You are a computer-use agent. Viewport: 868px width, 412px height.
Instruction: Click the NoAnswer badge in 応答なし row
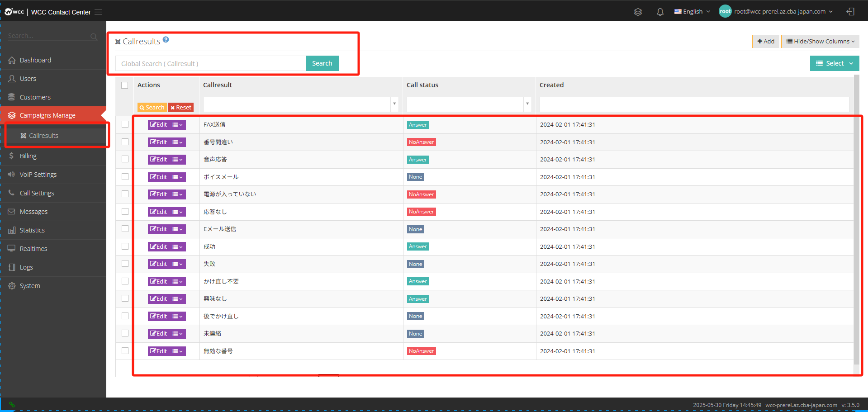coord(421,212)
